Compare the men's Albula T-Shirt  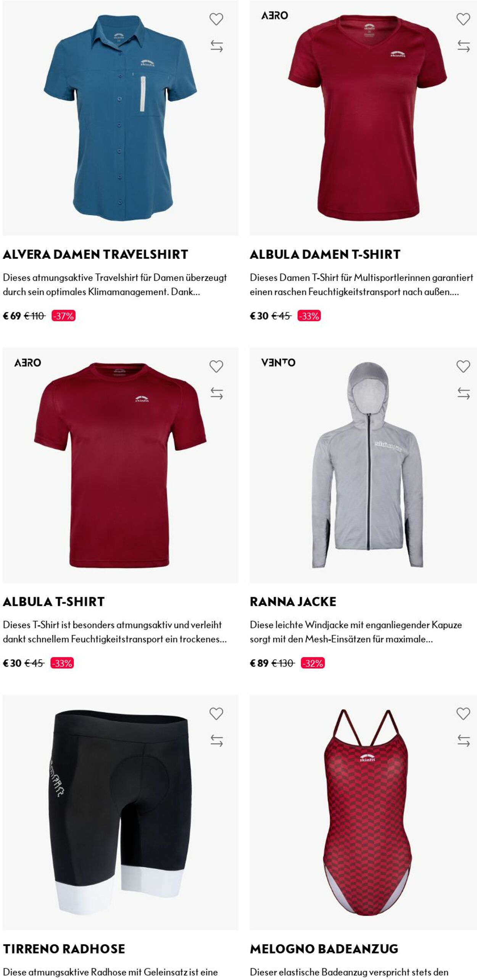pos(216,394)
